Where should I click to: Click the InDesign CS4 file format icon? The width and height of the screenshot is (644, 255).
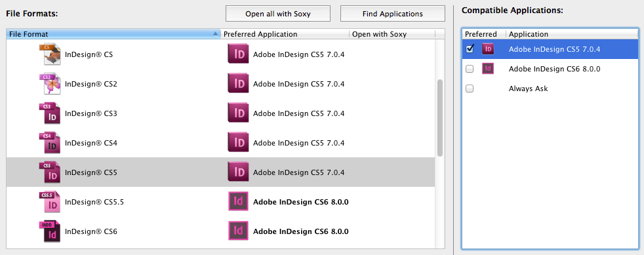(50, 143)
